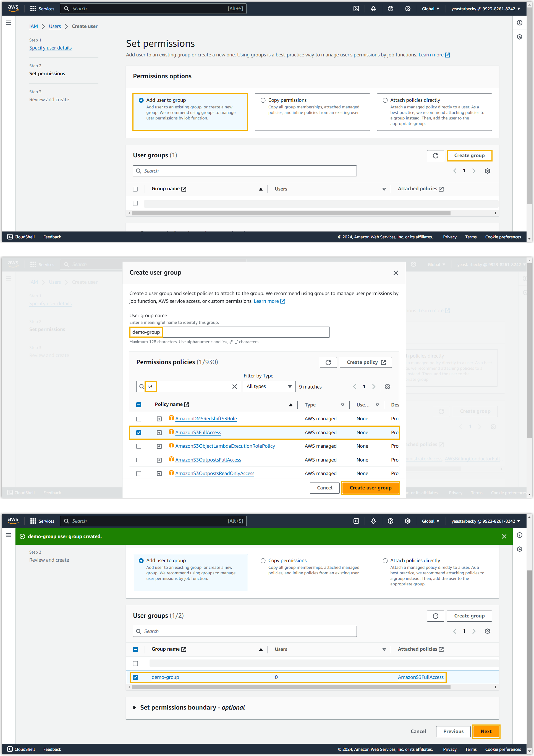This screenshot has height=756, width=534.
Task: Clear the s3 policy search text
Action: point(234,387)
